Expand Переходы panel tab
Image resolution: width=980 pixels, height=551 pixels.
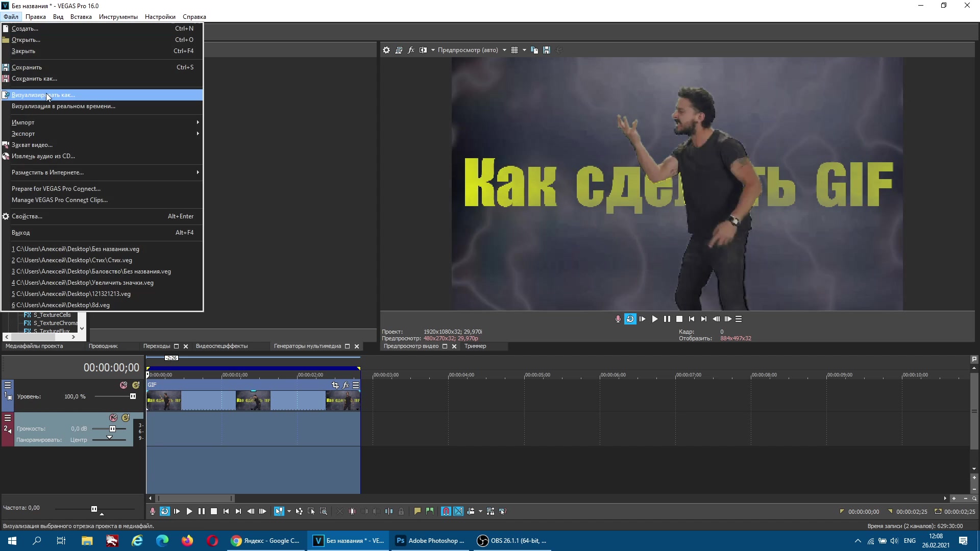click(x=177, y=346)
